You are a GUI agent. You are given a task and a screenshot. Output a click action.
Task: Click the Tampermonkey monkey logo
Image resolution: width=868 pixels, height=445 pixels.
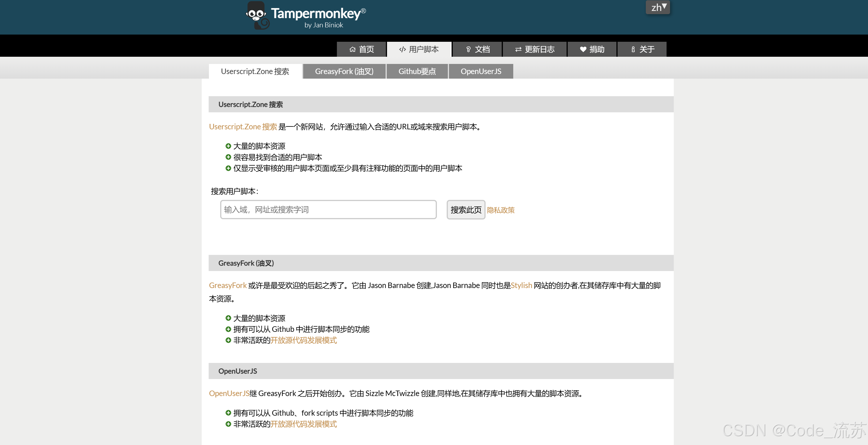(x=257, y=15)
